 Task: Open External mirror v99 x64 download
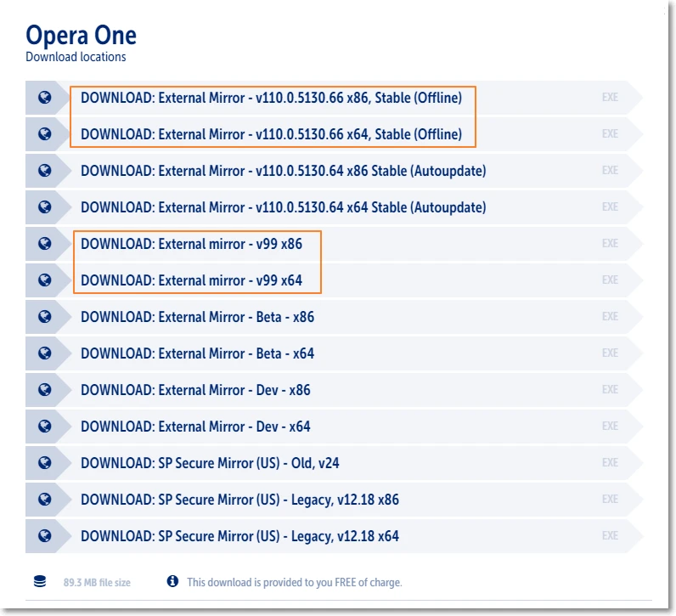[191, 280]
